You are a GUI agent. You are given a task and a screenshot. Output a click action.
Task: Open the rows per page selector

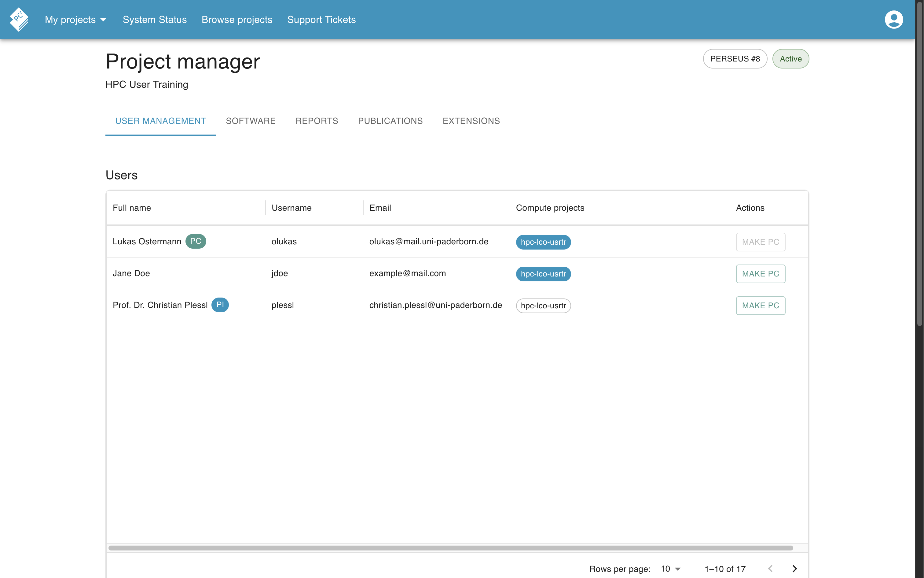pos(670,569)
